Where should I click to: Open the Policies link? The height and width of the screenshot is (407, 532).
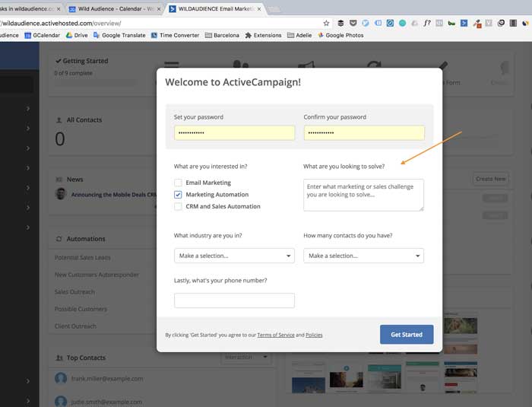tap(314, 335)
